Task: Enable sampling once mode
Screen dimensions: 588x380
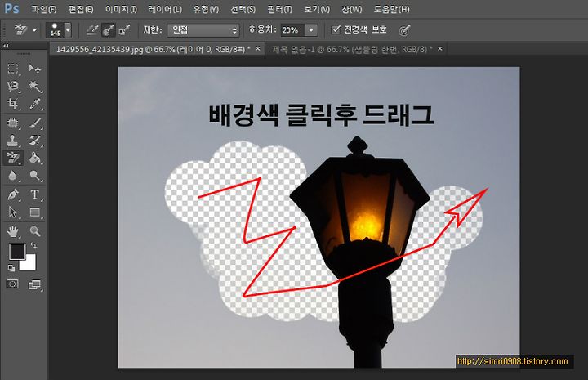Action: [x=109, y=30]
